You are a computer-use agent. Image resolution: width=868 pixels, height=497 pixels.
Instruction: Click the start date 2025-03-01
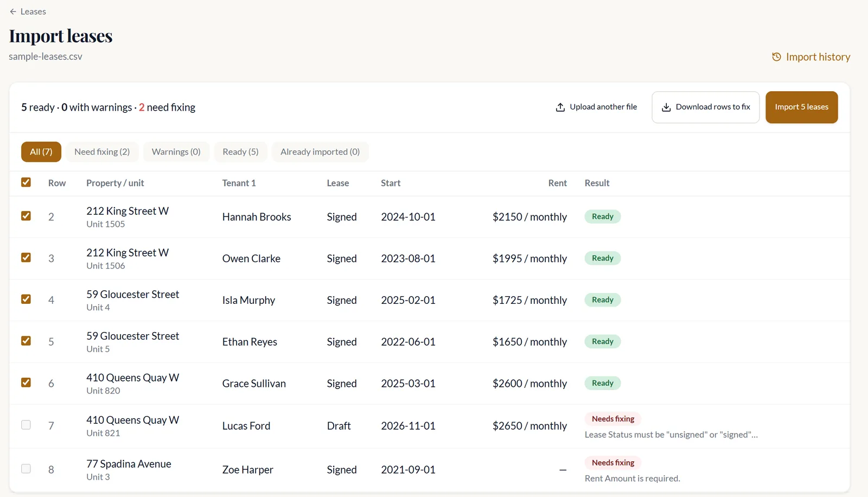tap(408, 384)
